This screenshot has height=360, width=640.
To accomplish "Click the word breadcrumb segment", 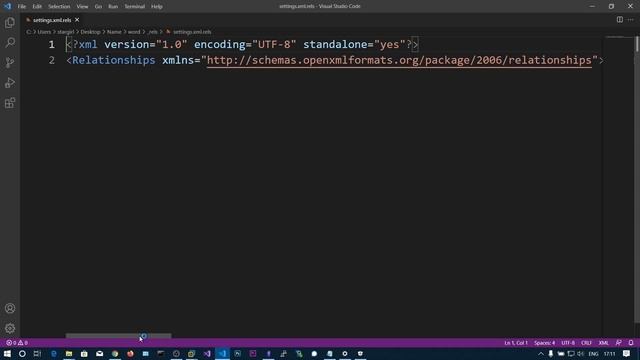I will [134, 32].
